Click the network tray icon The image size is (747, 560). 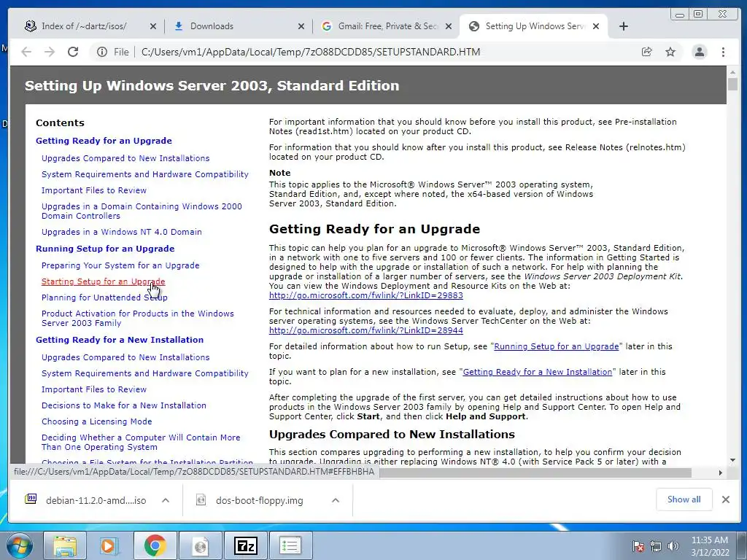point(656,546)
